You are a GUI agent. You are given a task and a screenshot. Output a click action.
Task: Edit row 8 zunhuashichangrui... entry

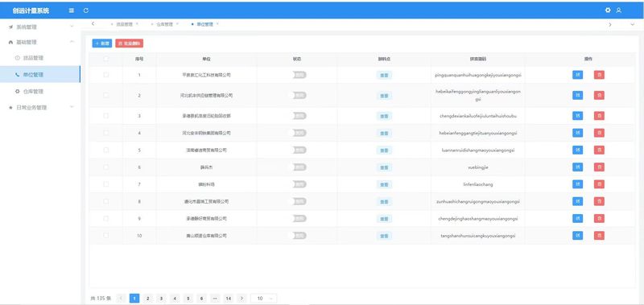coord(577,201)
